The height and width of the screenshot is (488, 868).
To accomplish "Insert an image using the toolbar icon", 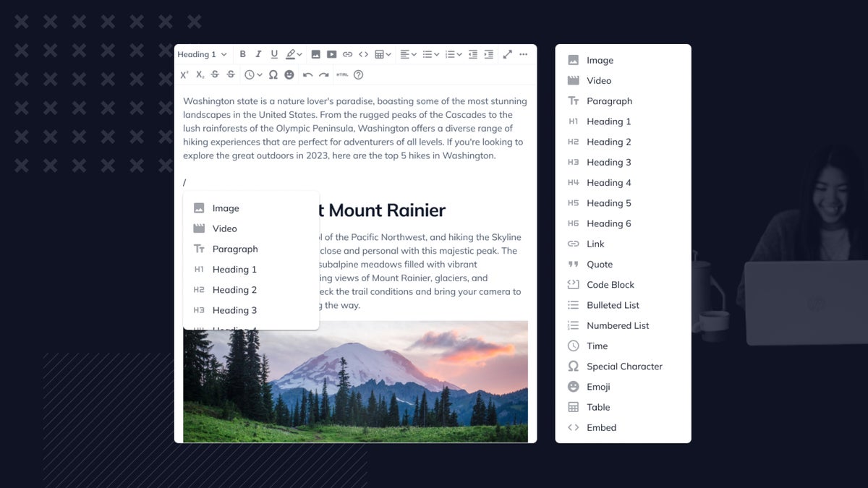I will pos(315,54).
